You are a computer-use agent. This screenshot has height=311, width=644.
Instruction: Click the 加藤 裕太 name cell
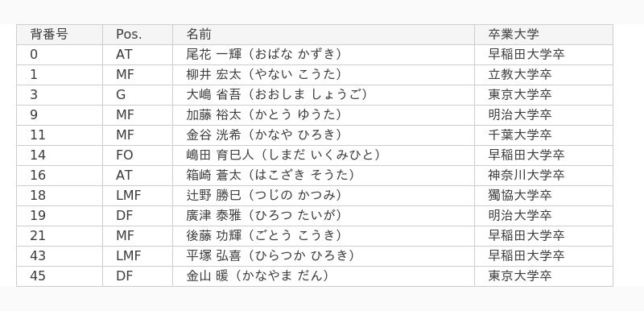(x=324, y=115)
